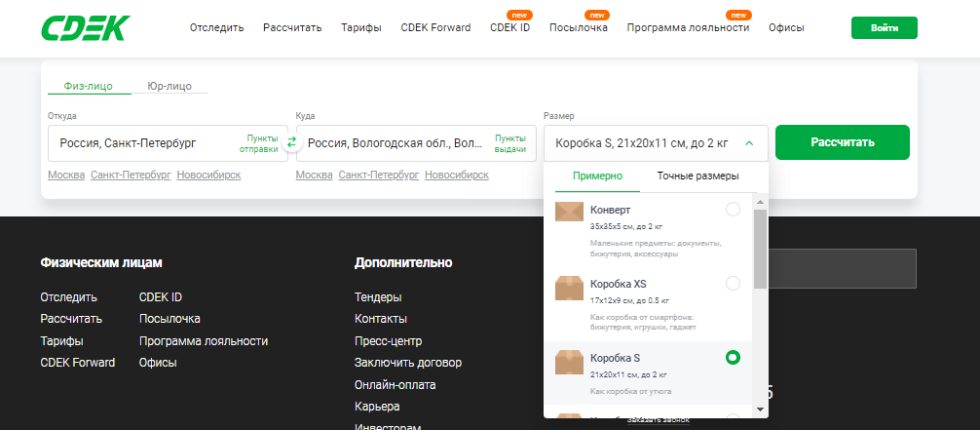Select the Коробка S radio option

coord(734,358)
